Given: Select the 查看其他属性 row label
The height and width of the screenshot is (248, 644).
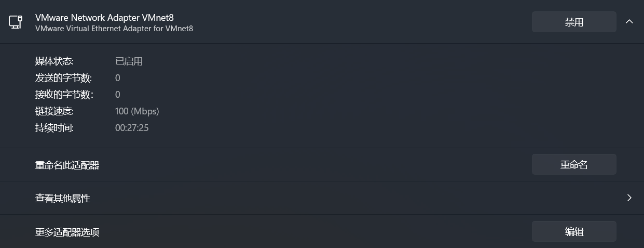Looking at the screenshot, I should pos(63,198).
